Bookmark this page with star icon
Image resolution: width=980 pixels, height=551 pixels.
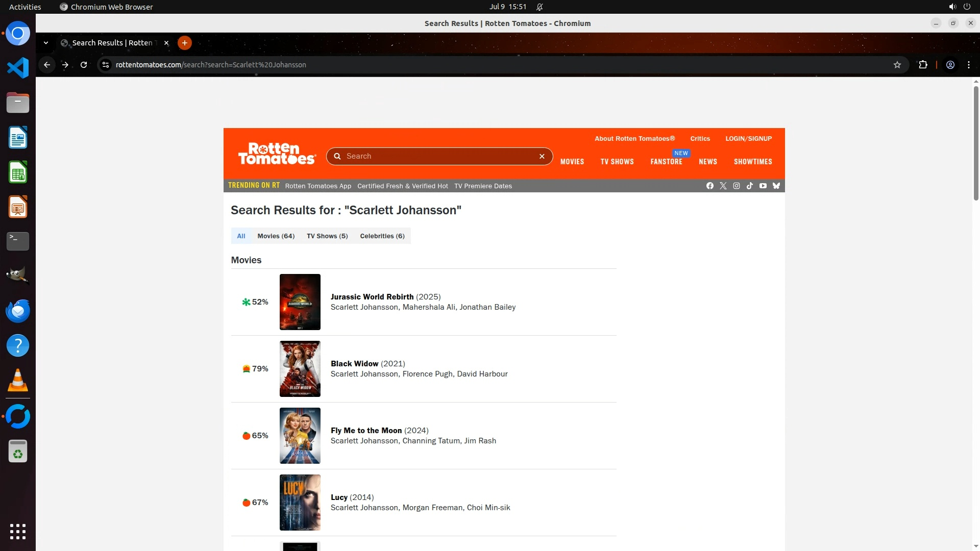click(897, 65)
